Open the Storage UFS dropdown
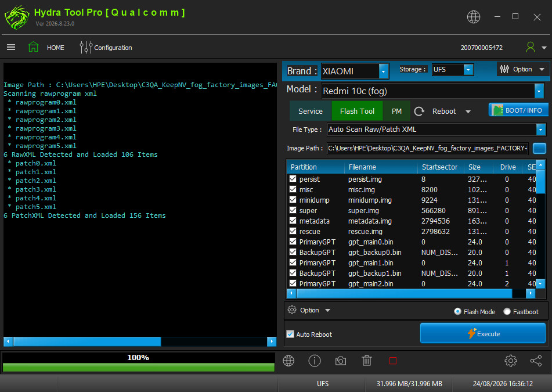This screenshot has width=552, height=392. click(x=468, y=70)
